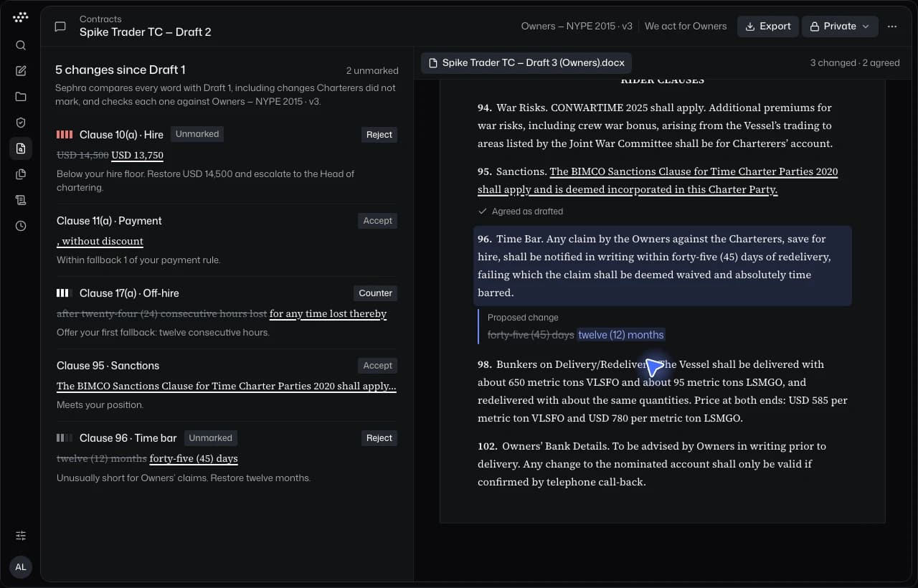This screenshot has width=918, height=588.
Task: Open the folder icon in sidebar
Action: tap(21, 97)
